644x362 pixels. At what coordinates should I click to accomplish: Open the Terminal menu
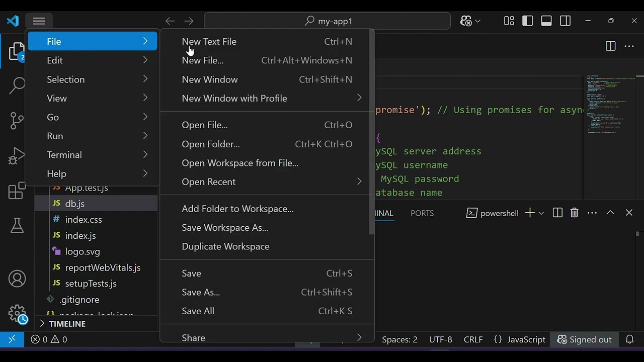click(93, 155)
